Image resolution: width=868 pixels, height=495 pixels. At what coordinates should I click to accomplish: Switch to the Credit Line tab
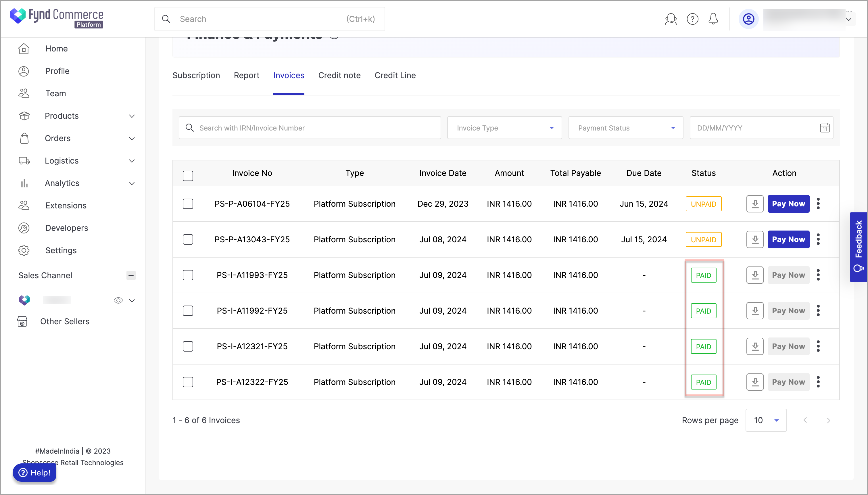pyautogui.click(x=395, y=76)
